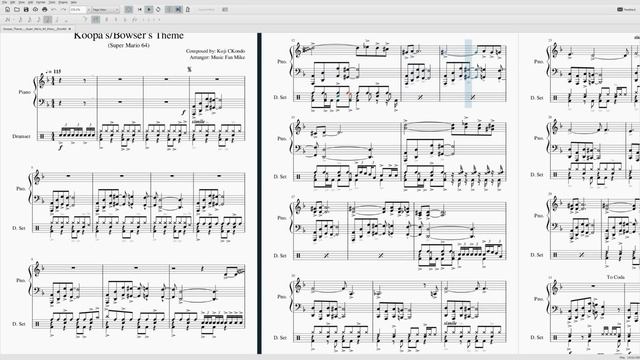Select the (Super Mario 64) subtitle
The image size is (640, 360).
pyautogui.click(x=129, y=45)
